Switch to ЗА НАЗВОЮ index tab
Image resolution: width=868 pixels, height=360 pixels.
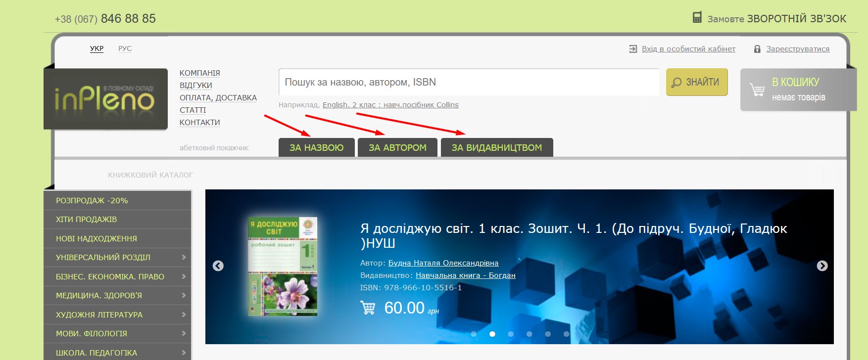(317, 147)
